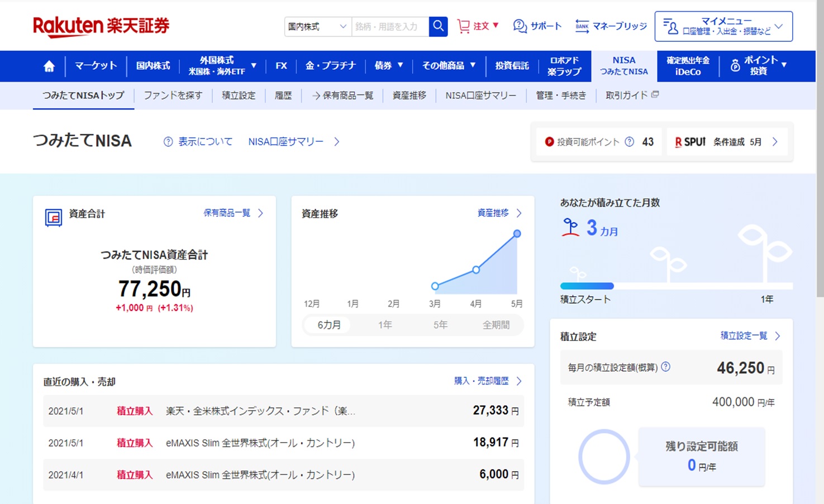Open 購入・売却履歴 link

pos(488,381)
